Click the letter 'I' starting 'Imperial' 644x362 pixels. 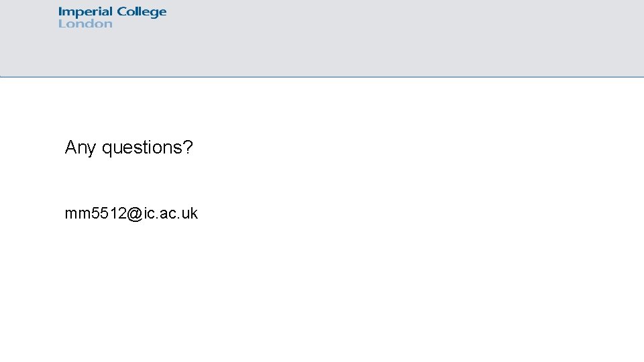pos(60,12)
